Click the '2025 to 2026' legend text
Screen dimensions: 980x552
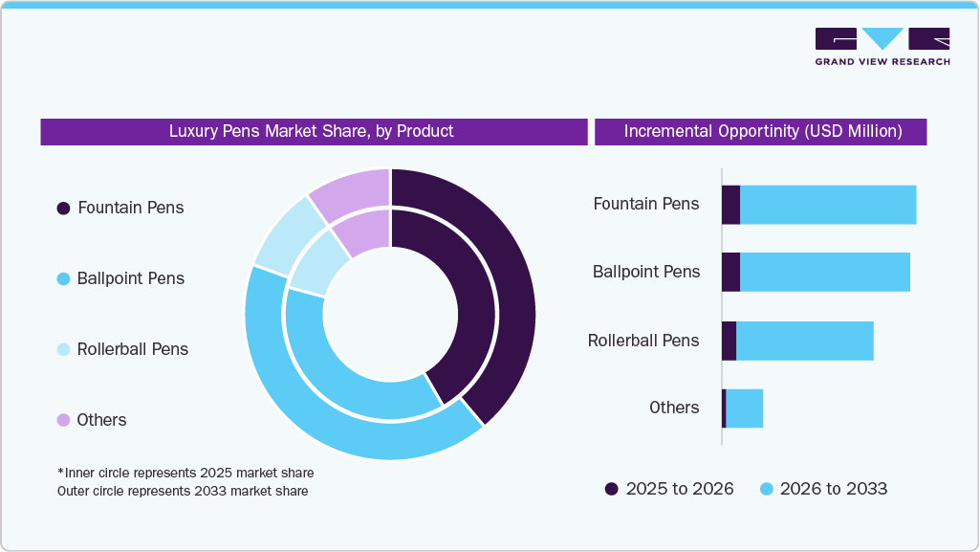tap(680, 489)
